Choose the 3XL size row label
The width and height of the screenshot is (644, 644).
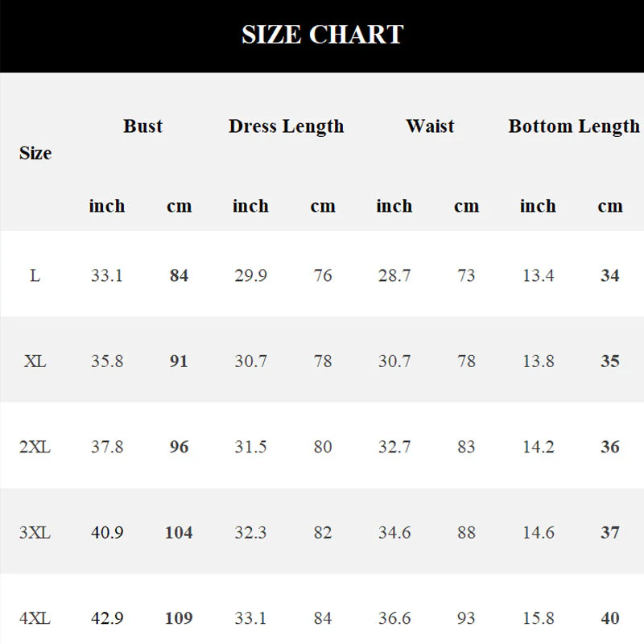pos(35,533)
